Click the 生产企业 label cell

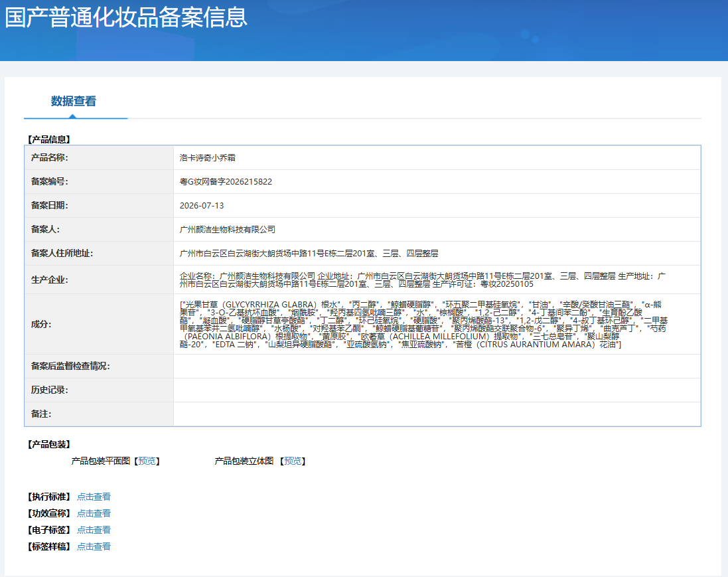pos(99,280)
